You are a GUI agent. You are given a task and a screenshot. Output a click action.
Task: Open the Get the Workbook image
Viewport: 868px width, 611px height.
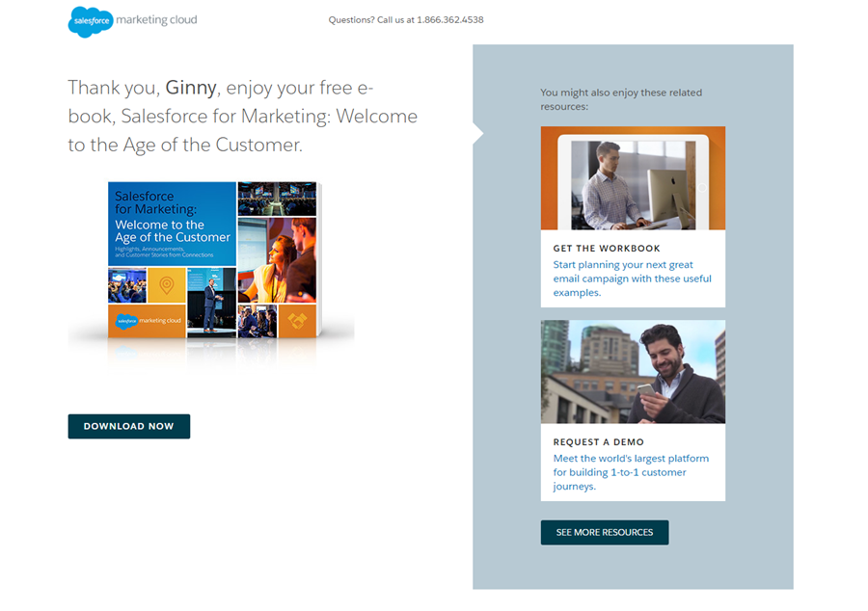click(633, 178)
